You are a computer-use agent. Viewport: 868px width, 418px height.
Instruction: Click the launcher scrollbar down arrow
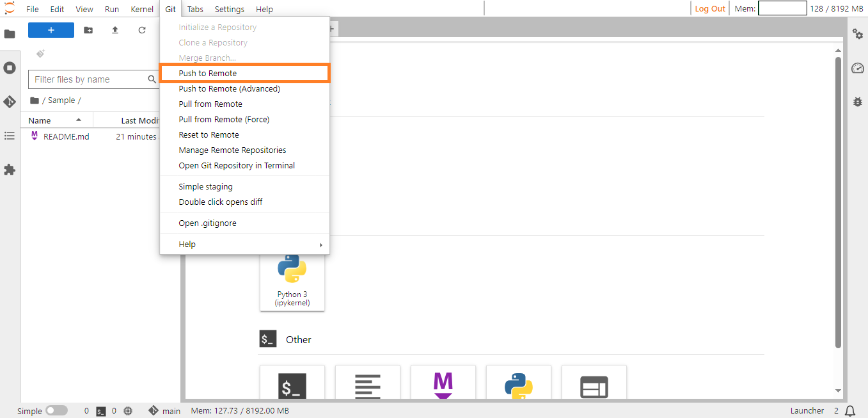(838, 390)
